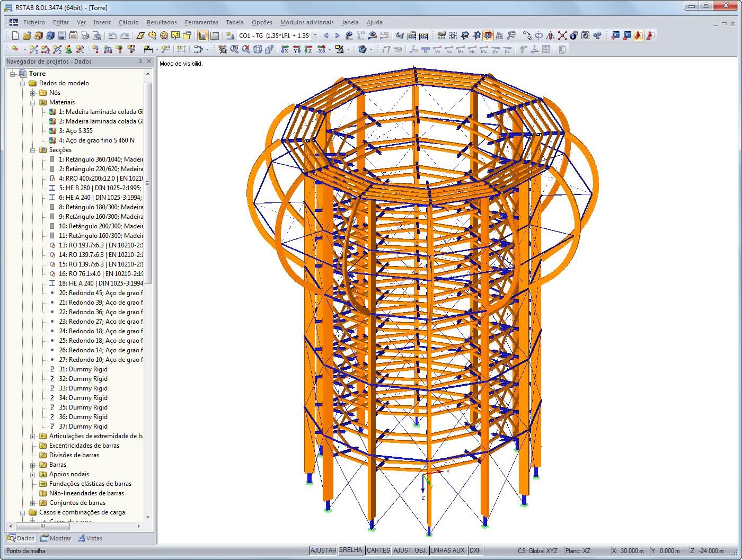Expand the Apoios nodais node

click(33, 474)
